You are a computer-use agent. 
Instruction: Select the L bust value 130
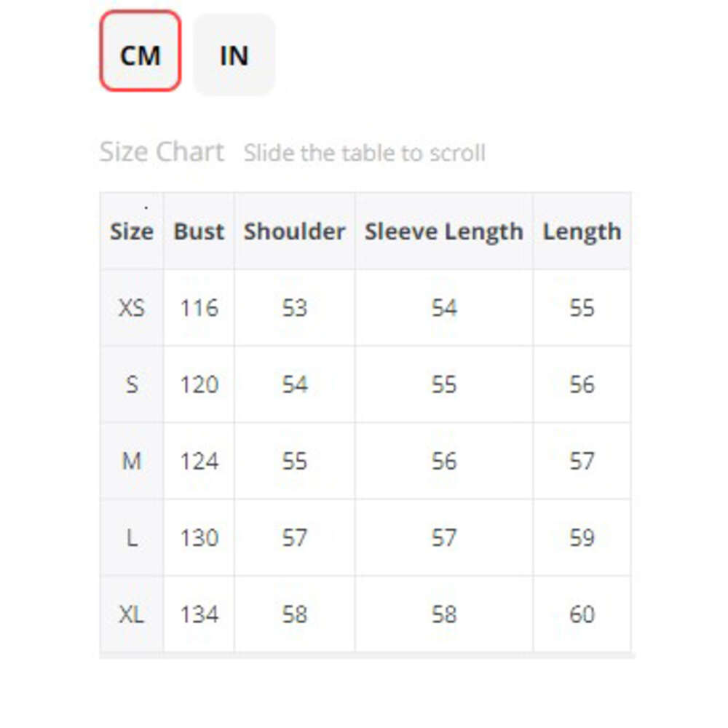(199, 538)
